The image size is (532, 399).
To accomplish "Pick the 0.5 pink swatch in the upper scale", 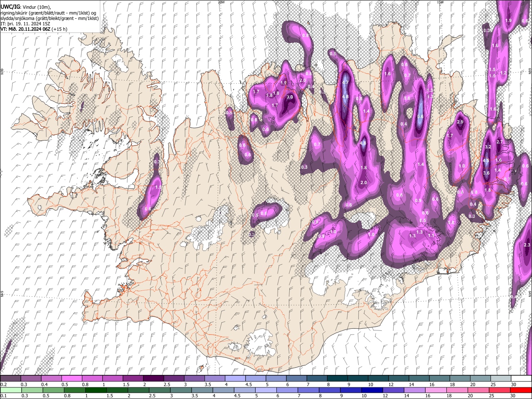I will point(72,379).
